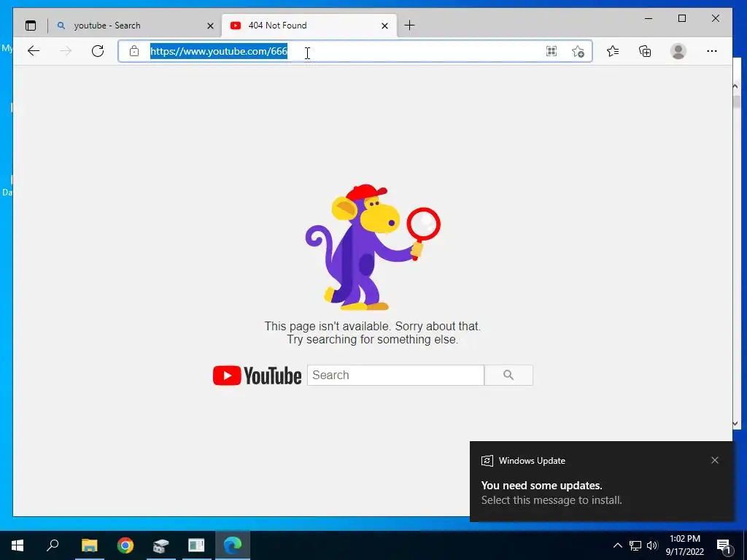Open Edge Settings and more menu
This screenshot has height=560, width=747.
(712, 51)
